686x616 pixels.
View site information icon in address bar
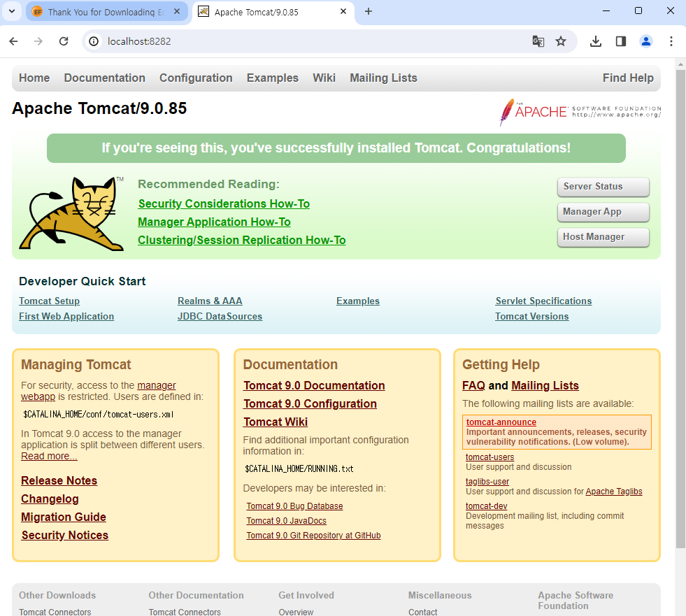94,41
